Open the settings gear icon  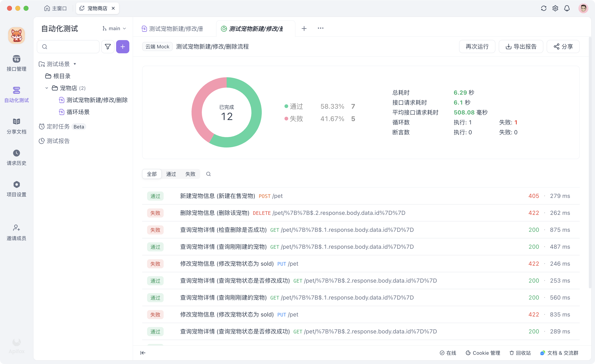[555, 8]
